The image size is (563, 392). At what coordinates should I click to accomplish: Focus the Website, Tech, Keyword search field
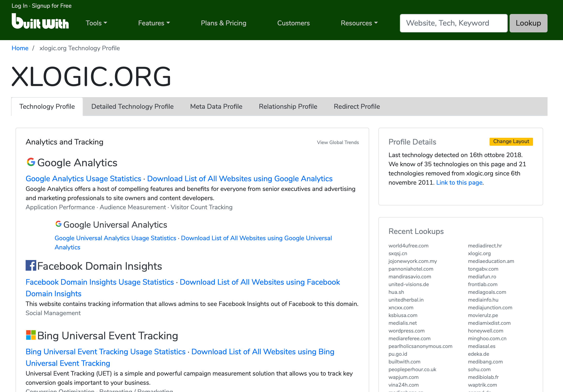click(454, 23)
